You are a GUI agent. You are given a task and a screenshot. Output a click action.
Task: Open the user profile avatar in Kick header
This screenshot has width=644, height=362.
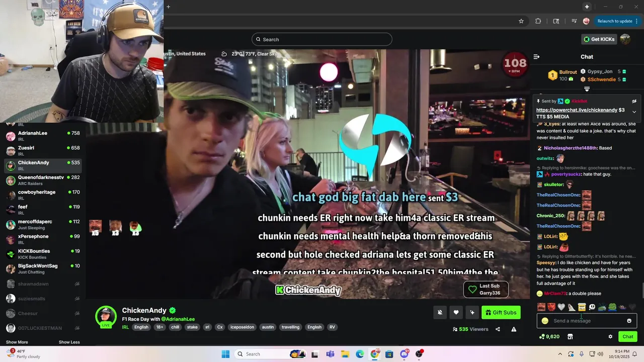[x=625, y=39]
